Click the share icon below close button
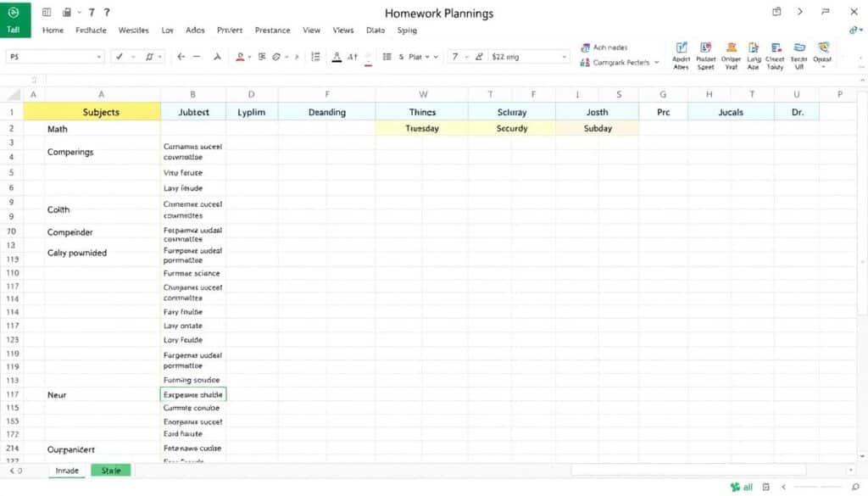The height and width of the screenshot is (496, 868). (x=854, y=30)
